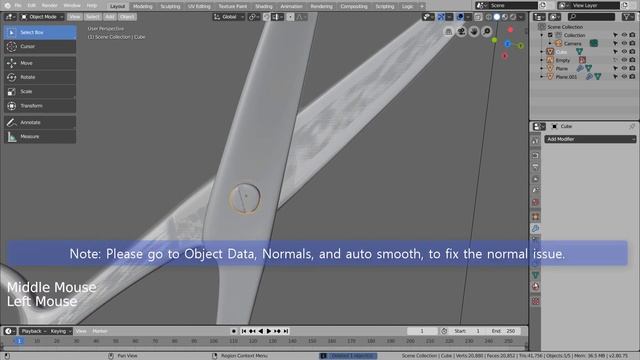The width and height of the screenshot is (640, 360).
Task: Activate the Measure tool
Action: tap(40, 137)
